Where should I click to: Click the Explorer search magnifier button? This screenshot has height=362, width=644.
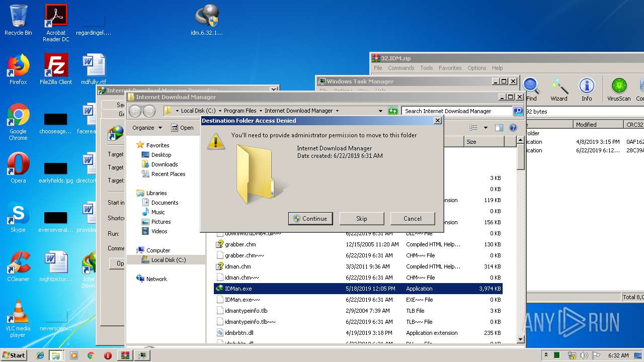[518, 111]
